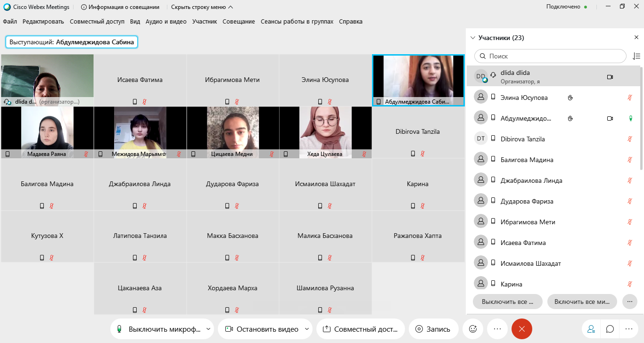
Task: Mute Абдулмеджидо... via green microphone icon
Action: point(630,118)
